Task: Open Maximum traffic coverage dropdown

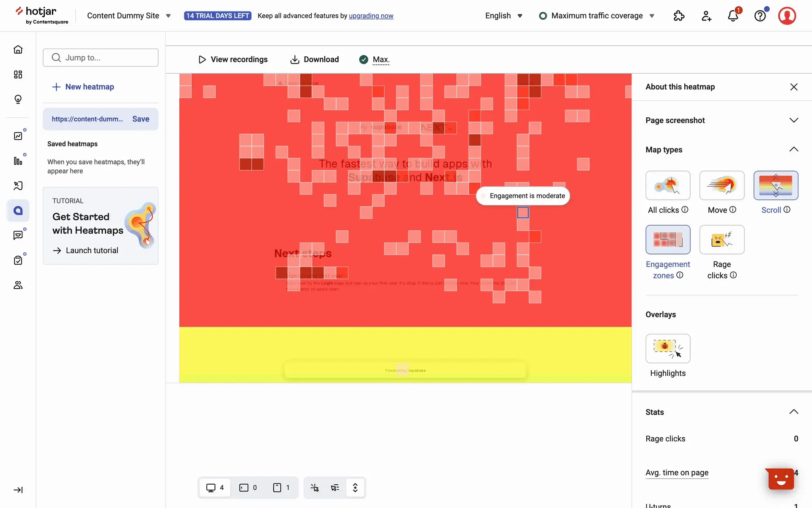Action: click(x=596, y=16)
